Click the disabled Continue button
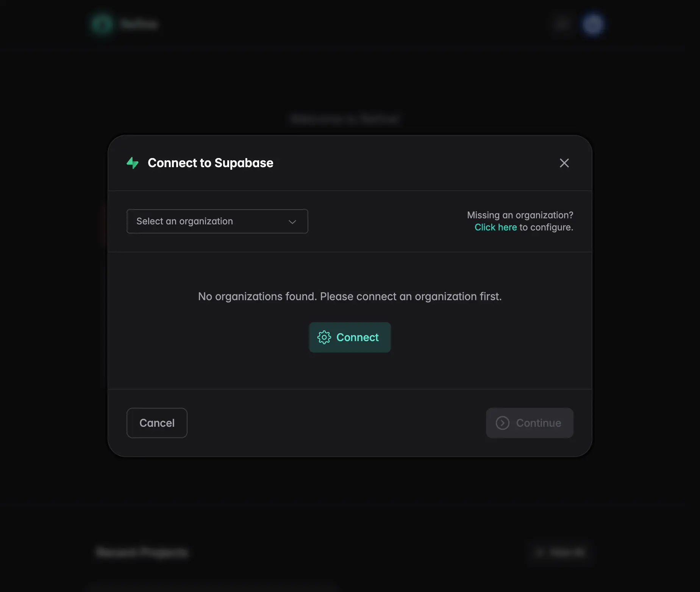This screenshot has width=700, height=592. pos(529,423)
